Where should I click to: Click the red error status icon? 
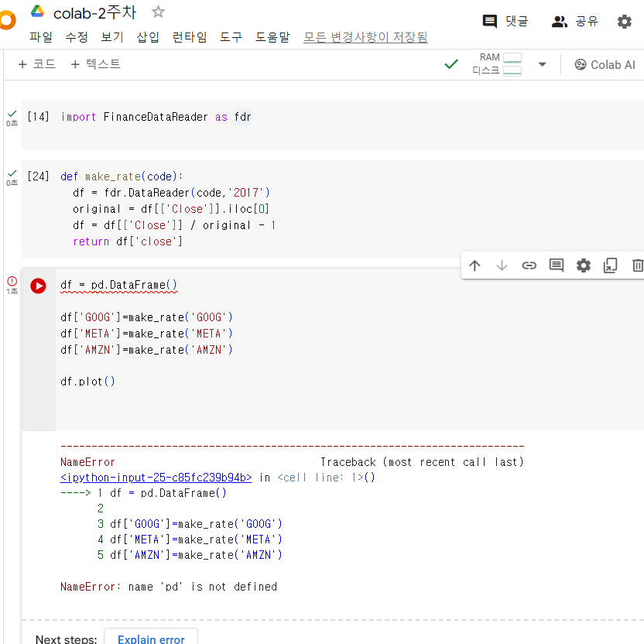pos(12,281)
